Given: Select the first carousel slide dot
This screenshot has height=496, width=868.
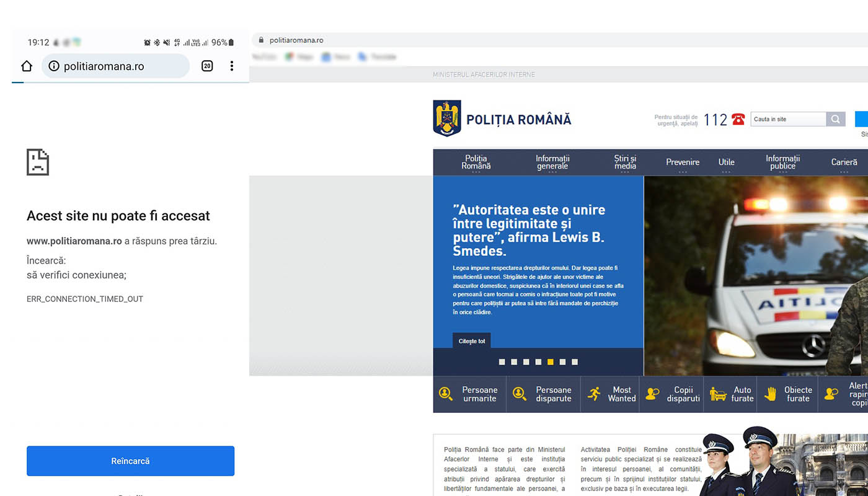Looking at the screenshot, I should 502,362.
